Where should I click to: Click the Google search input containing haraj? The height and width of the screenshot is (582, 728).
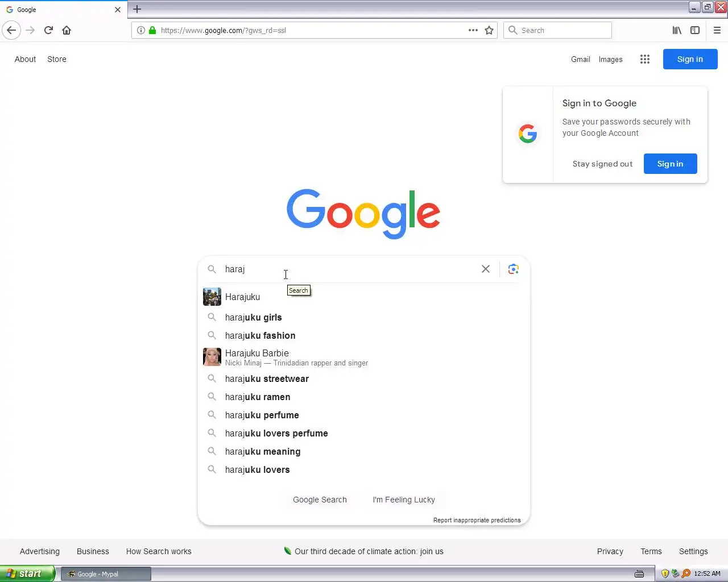350,269
